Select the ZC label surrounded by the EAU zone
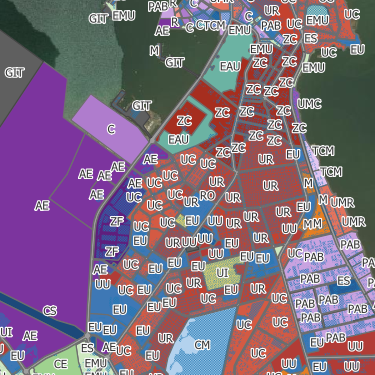Screen dimensions: 375x375 click(x=184, y=121)
